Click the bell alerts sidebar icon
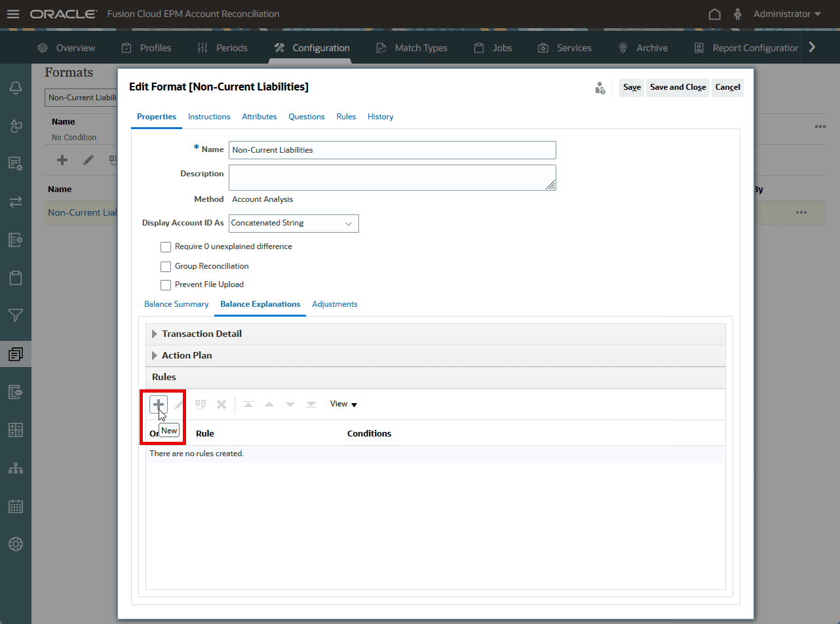Image resolution: width=840 pixels, height=624 pixels. [x=16, y=88]
